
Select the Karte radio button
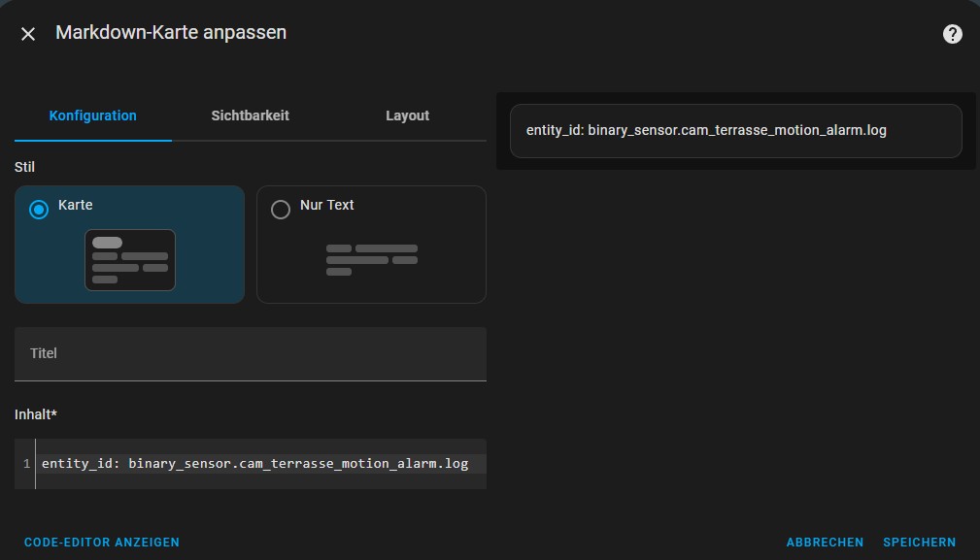39,210
